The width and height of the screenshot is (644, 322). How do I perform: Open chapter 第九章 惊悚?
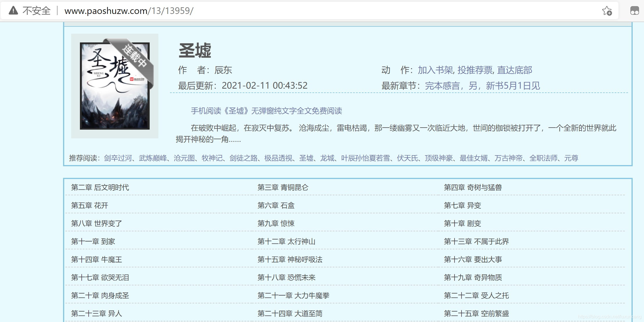coord(276,223)
